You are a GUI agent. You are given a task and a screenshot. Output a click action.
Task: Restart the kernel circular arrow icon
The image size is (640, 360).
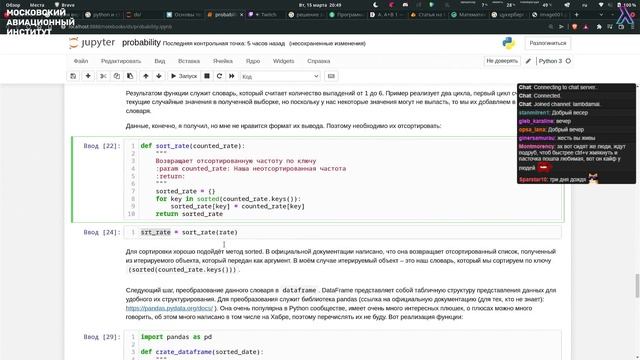[219, 76]
